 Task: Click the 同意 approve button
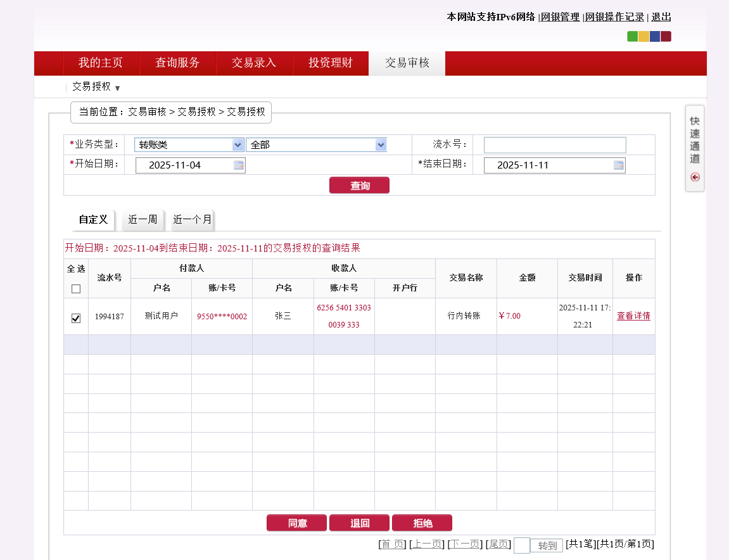coord(296,523)
